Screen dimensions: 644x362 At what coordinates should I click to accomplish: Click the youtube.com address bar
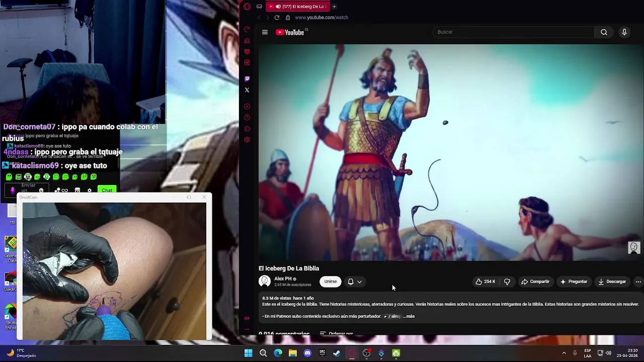321,18
